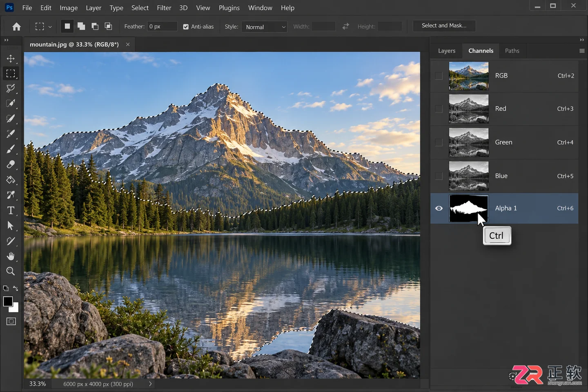Select the Zoom tool
Image resolution: width=588 pixels, height=392 pixels.
11,271
